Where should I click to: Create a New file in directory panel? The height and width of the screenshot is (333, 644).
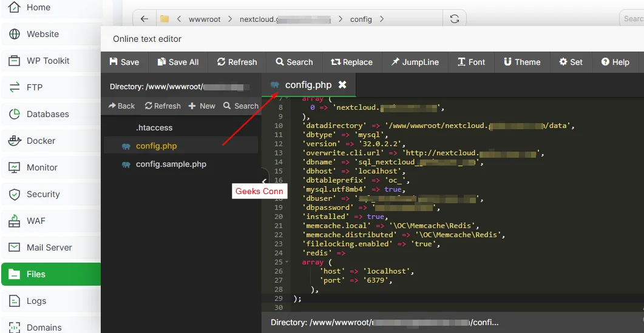pyautogui.click(x=202, y=106)
